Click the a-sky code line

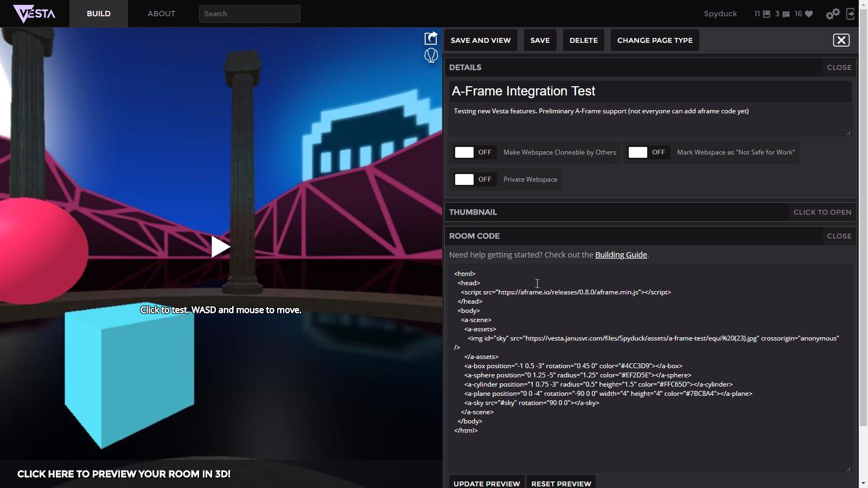(532, 403)
